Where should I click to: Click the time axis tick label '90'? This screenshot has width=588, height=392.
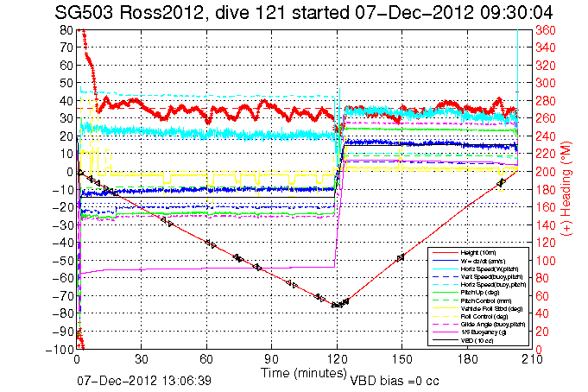click(x=271, y=359)
